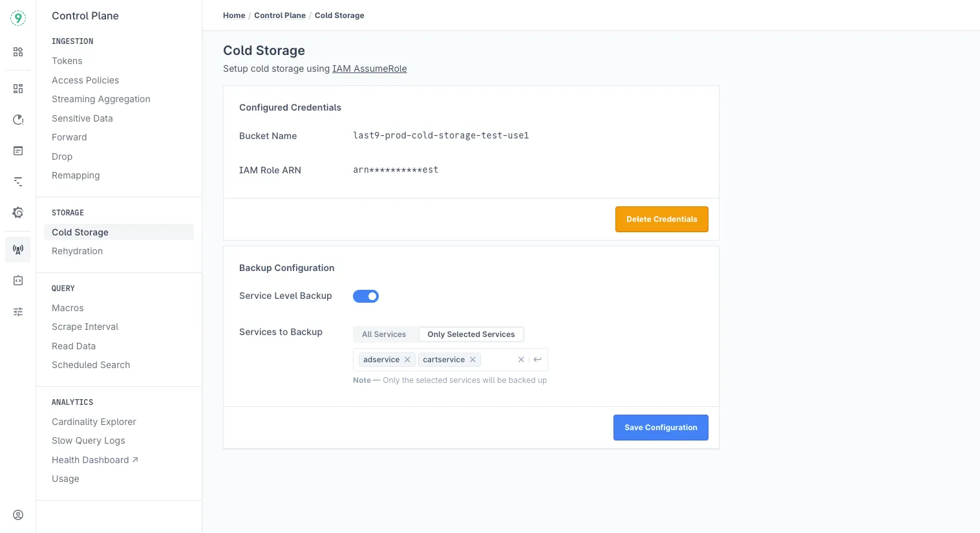Select the All Services option
This screenshot has width=980, height=533.
click(384, 334)
